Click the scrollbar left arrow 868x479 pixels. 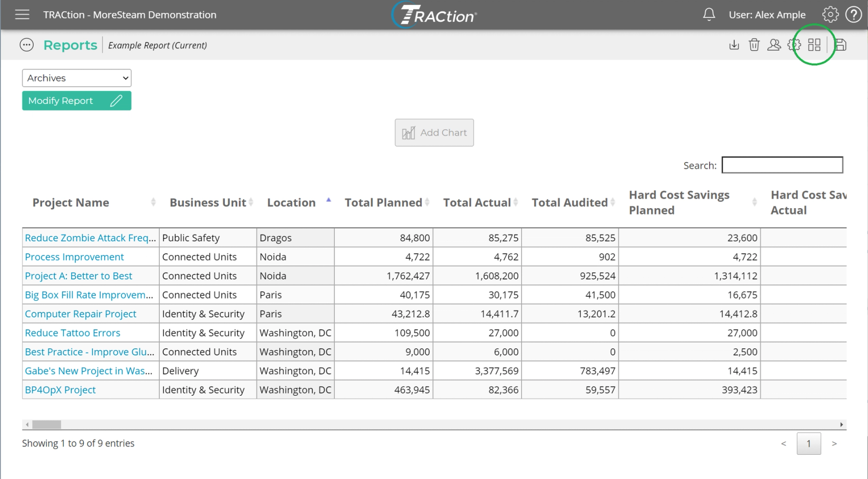coord(27,425)
